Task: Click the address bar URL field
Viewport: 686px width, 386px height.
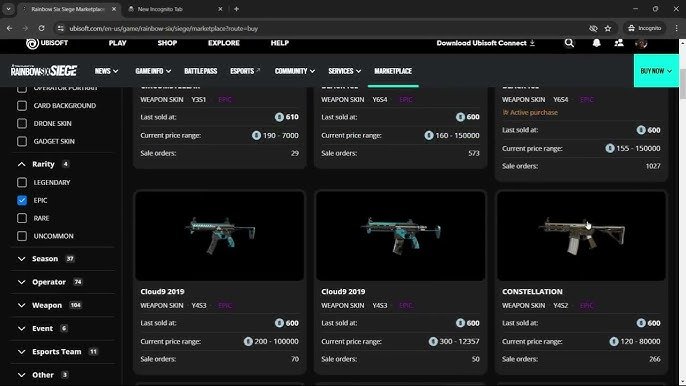Action: pyautogui.click(x=324, y=28)
